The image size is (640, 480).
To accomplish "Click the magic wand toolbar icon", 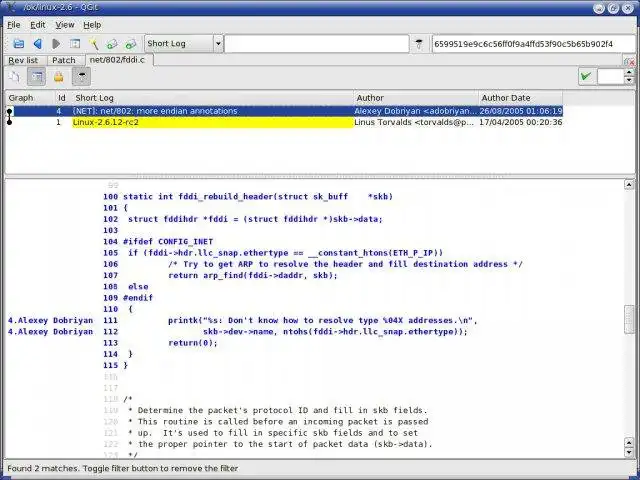I will tap(94, 44).
